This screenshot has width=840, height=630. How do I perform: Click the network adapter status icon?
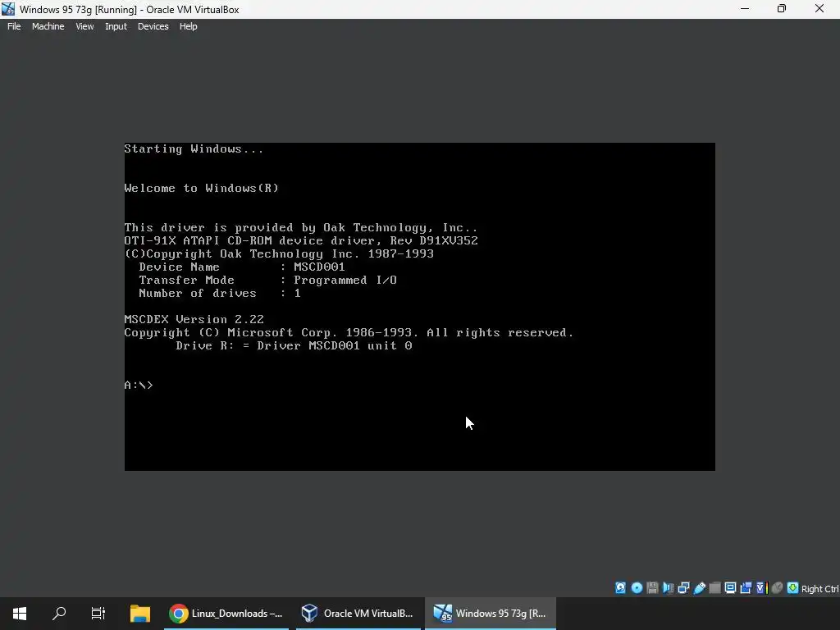tap(683, 587)
